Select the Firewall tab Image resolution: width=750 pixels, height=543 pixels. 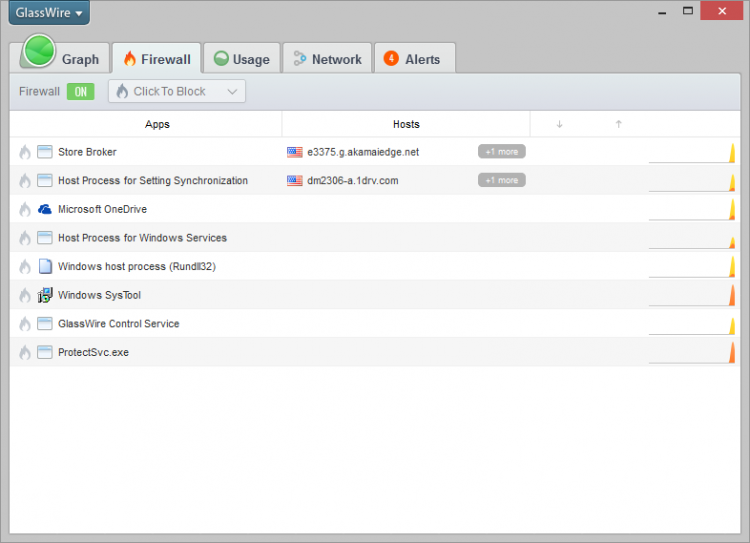(156, 58)
